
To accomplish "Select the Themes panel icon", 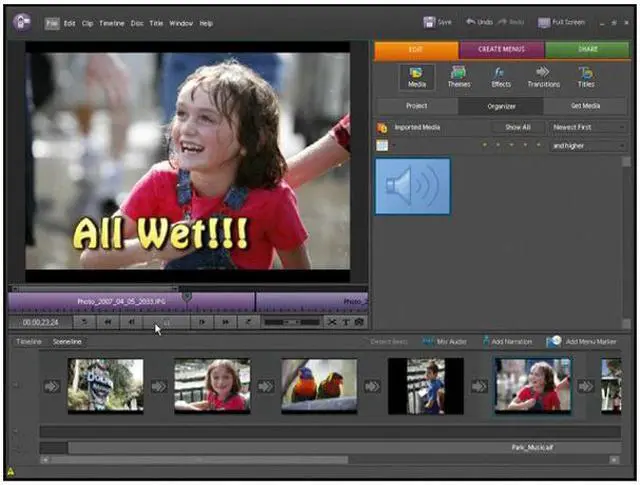I will 459,77.
